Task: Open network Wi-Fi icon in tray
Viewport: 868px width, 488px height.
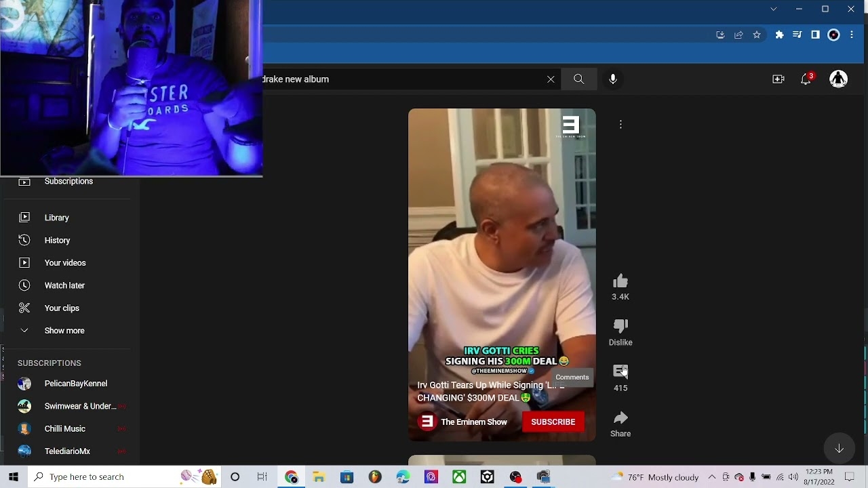Action: point(780,477)
